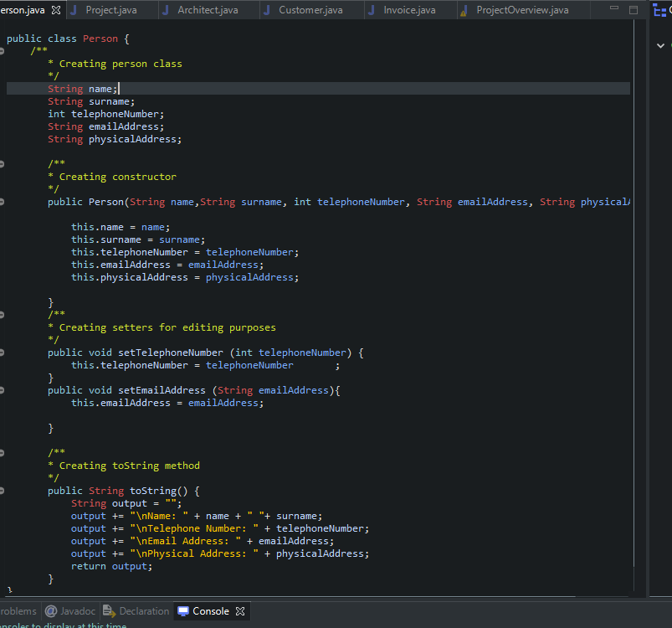Fold the toString method body
Screen dimensions: 672x628
coord(2,491)
